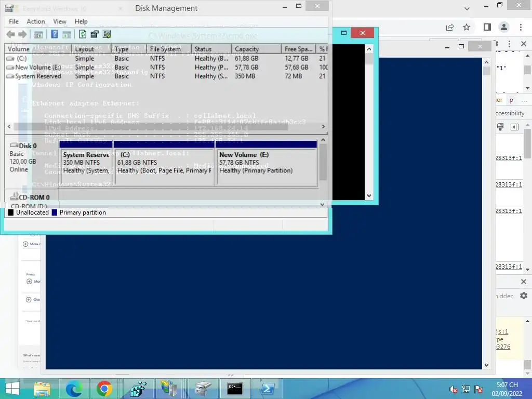The height and width of the screenshot is (399, 532).
Task: Click the volume list right scroll arrow
Action: [x=323, y=126]
